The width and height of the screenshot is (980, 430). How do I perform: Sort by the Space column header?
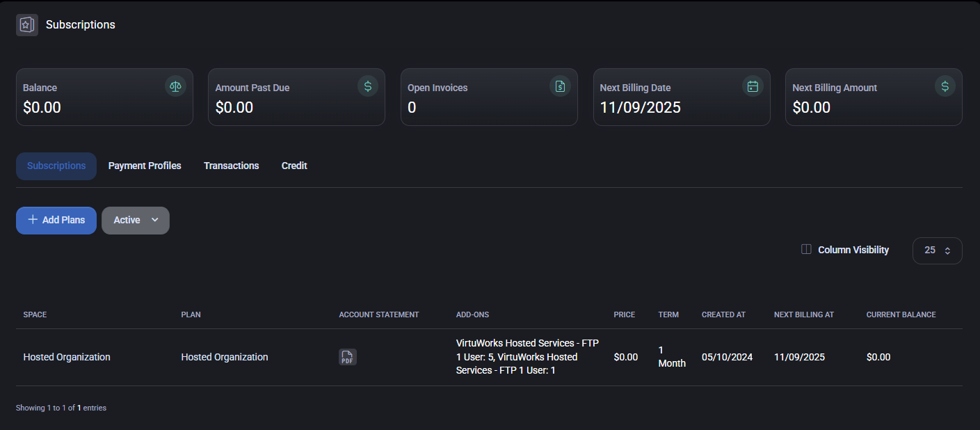(35, 314)
